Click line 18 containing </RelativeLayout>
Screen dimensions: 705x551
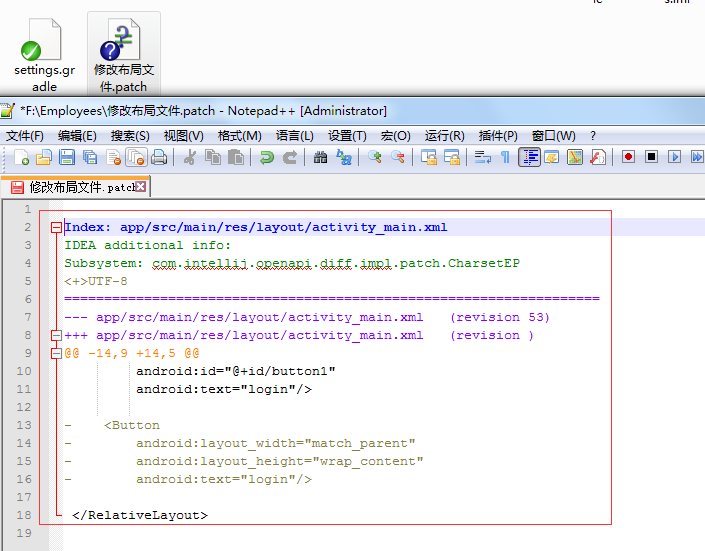point(140,515)
